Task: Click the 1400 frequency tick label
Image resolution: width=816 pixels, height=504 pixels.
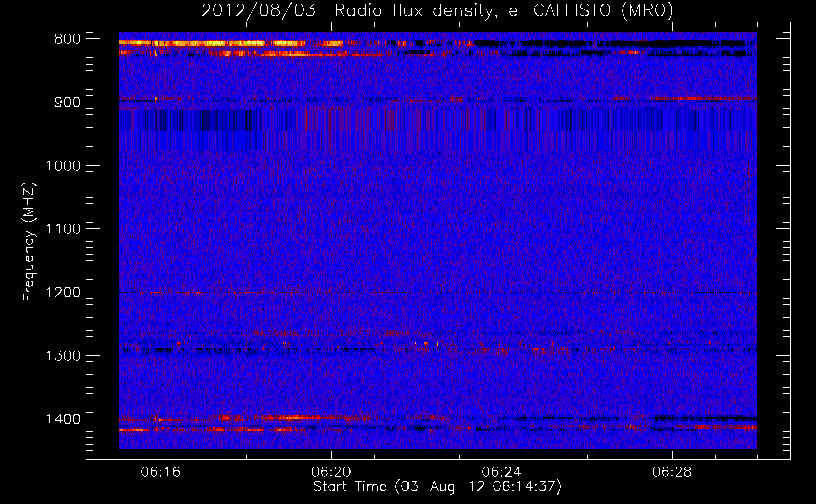Action: (x=63, y=419)
